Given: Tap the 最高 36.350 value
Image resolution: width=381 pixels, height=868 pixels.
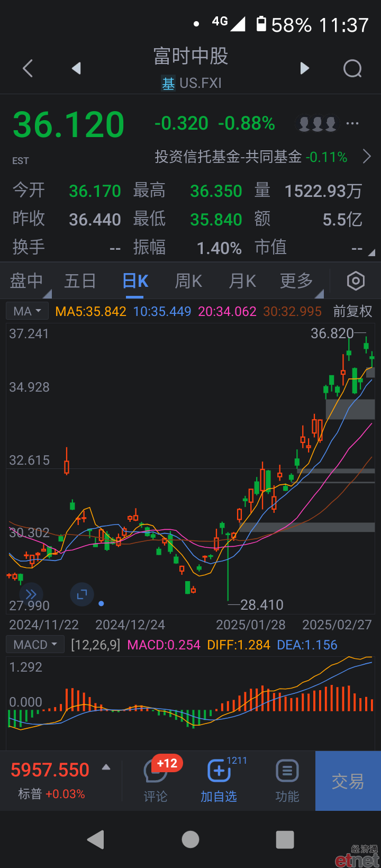Looking at the screenshot, I should pos(216,191).
